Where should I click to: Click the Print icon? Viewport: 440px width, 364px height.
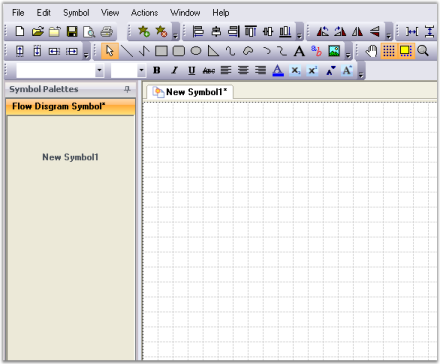[x=107, y=32]
